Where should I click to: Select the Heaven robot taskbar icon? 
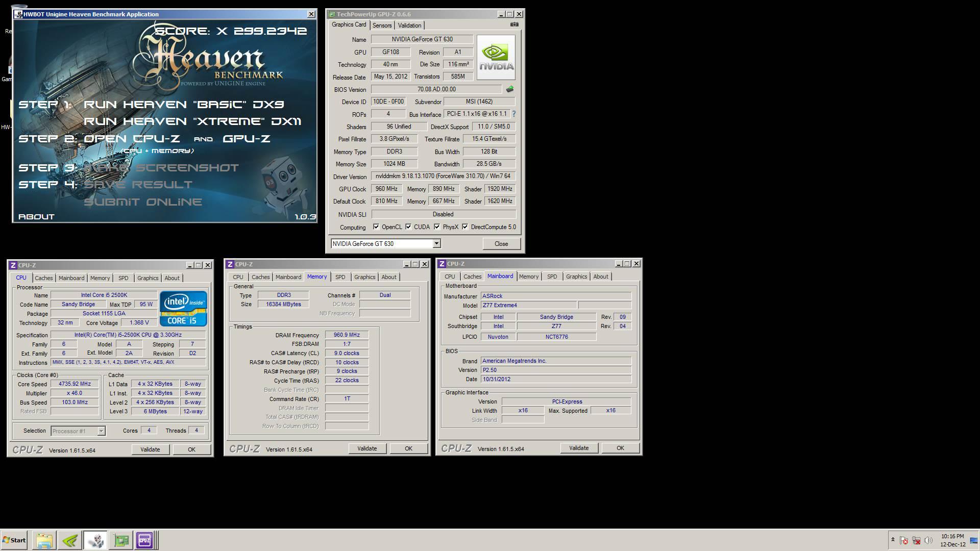95,540
